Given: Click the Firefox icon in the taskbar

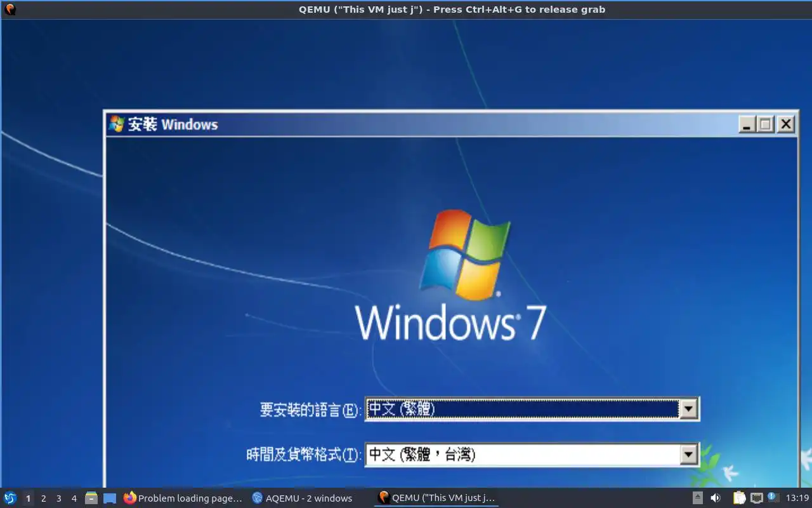Looking at the screenshot, I should point(130,498).
